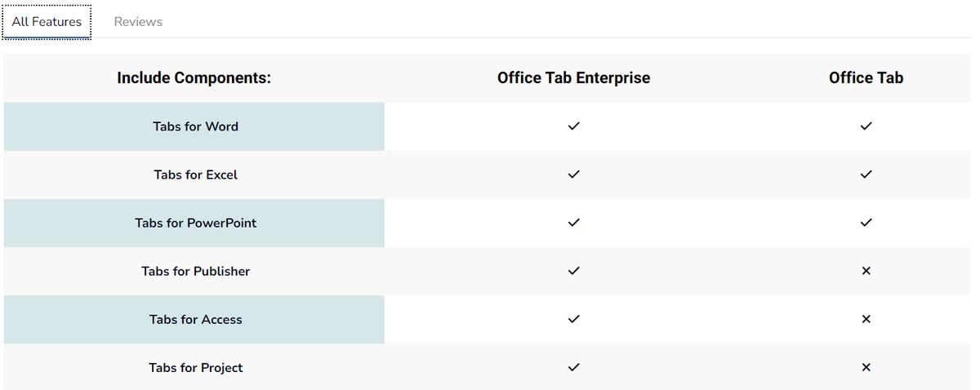
Task: Select the Tabs for Access row label
Action: click(x=195, y=319)
